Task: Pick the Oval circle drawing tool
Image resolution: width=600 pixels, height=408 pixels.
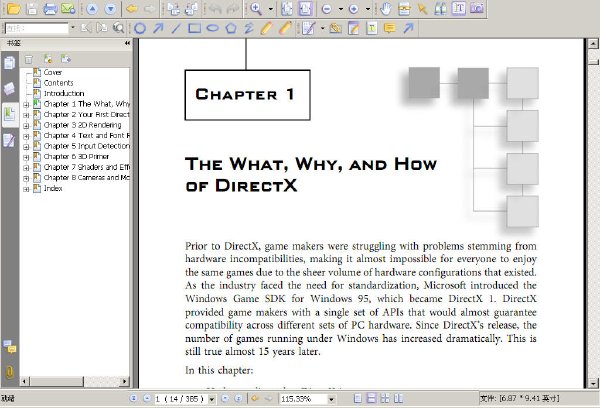Action: point(140,28)
